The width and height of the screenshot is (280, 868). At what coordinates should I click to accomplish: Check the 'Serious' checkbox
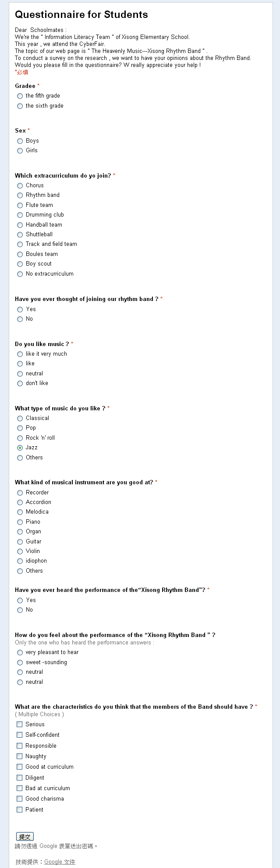[x=19, y=724]
